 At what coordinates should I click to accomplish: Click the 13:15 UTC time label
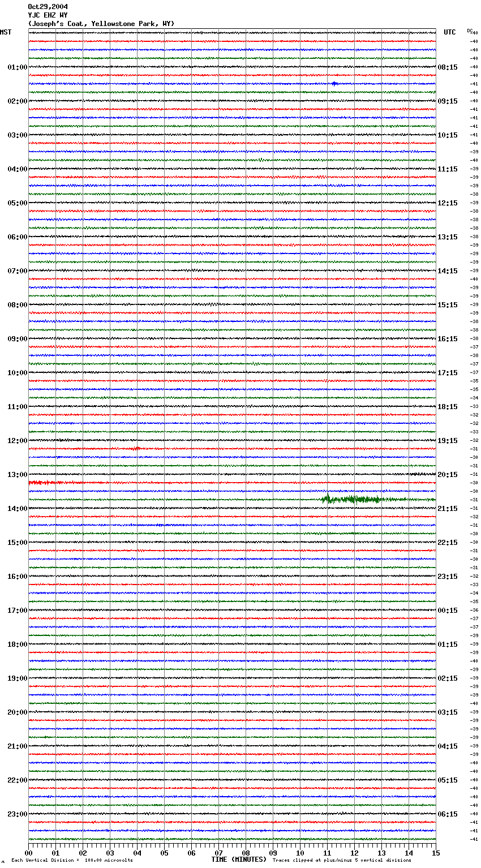(448, 237)
